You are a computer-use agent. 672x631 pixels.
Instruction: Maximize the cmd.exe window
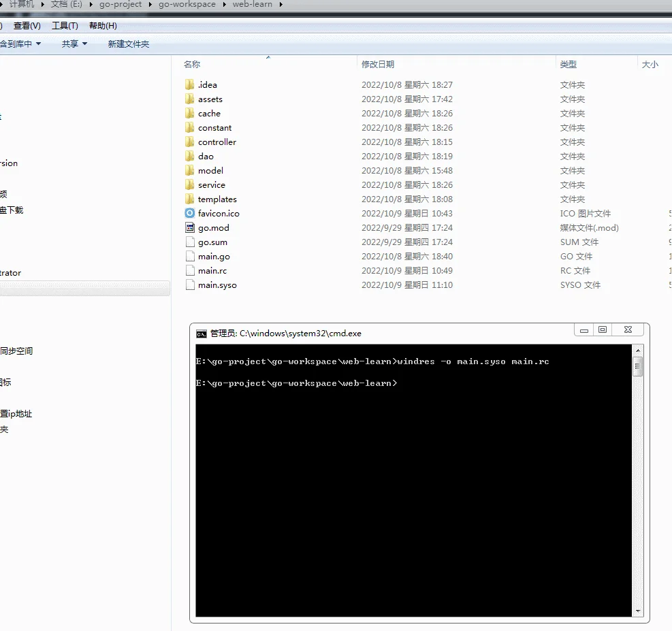(x=603, y=330)
